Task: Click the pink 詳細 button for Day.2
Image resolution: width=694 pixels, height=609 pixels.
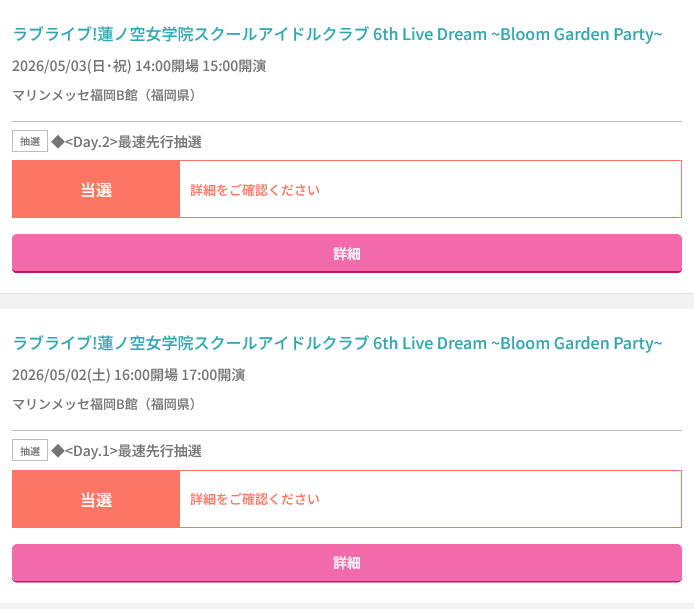Action: 347,254
